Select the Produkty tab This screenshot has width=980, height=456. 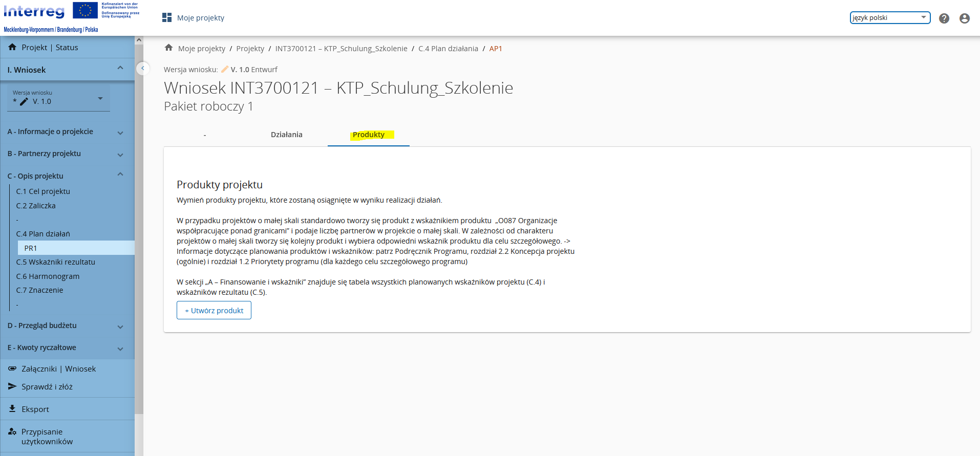(x=368, y=135)
